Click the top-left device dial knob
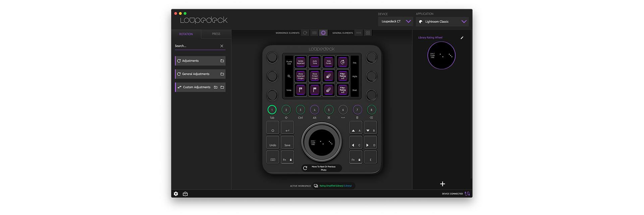 (x=272, y=57)
